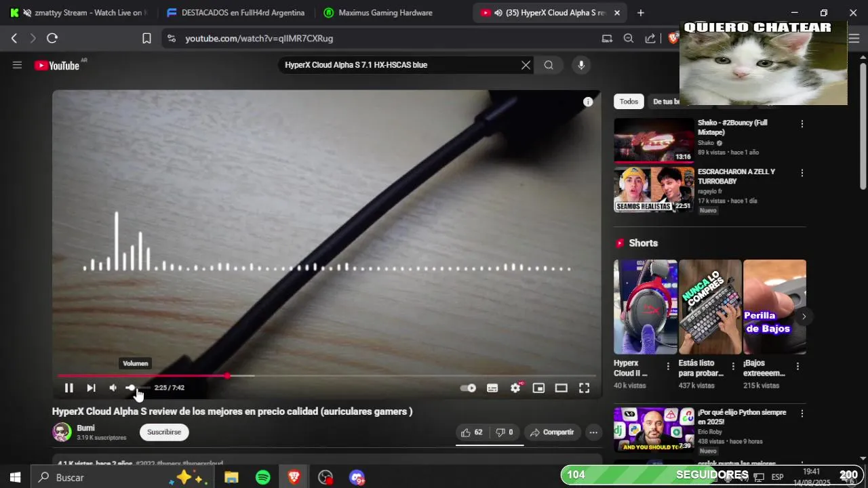Skip to the next video

pyautogui.click(x=91, y=388)
